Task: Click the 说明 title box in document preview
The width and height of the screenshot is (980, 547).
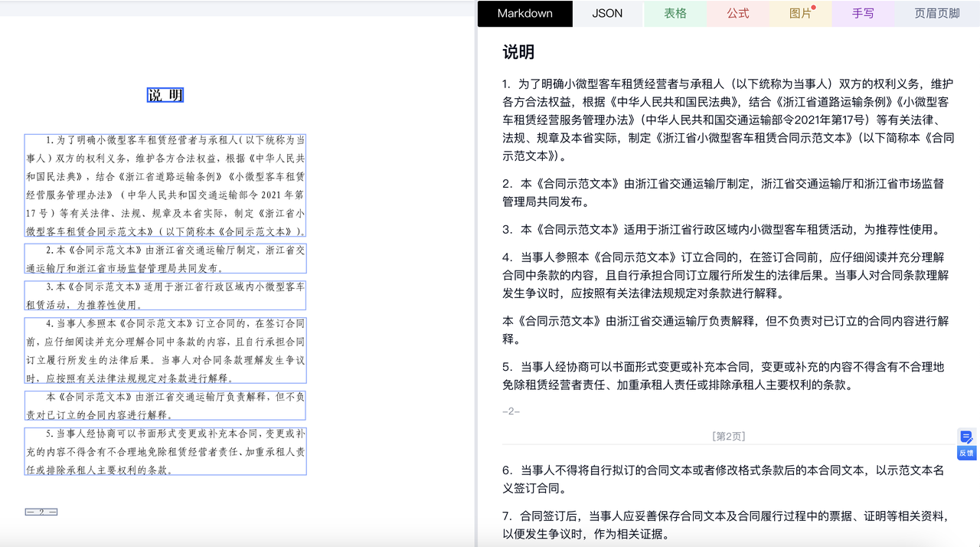Action: pos(164,95)
